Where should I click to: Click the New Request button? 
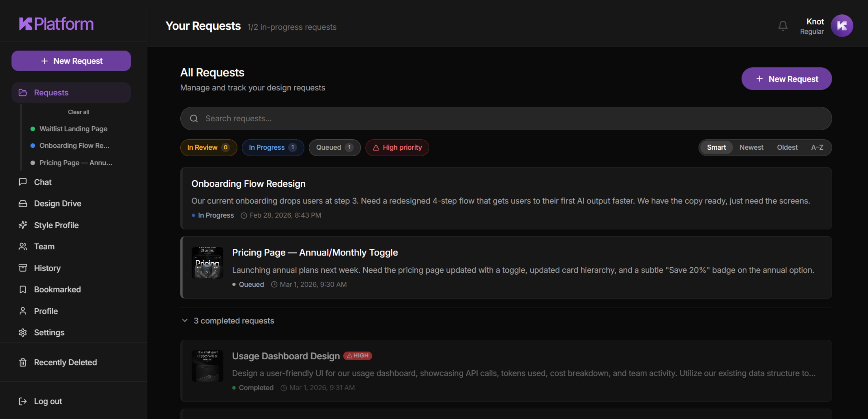tap(786, 78)
